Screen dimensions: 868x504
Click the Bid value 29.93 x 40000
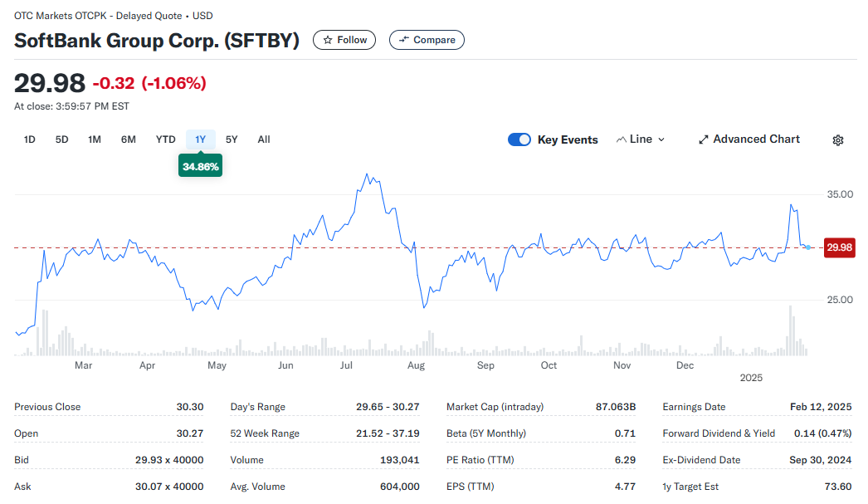pyautogui.click(x=169, y=460)
